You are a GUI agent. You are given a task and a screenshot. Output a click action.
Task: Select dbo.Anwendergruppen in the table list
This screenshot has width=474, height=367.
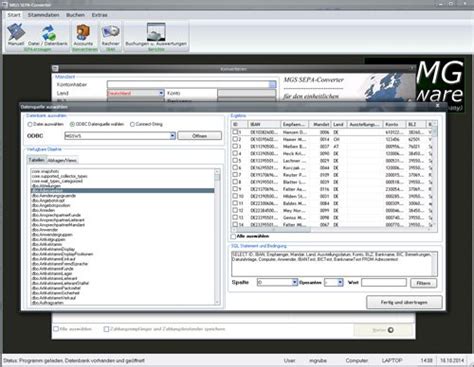52,235
